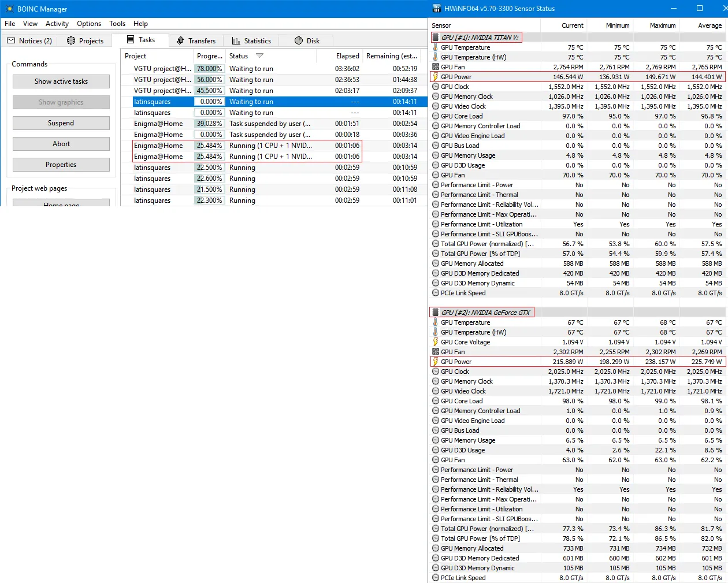
Task: Click the HWiNFO64 title bar icon
Action: (x=437, y=9)
